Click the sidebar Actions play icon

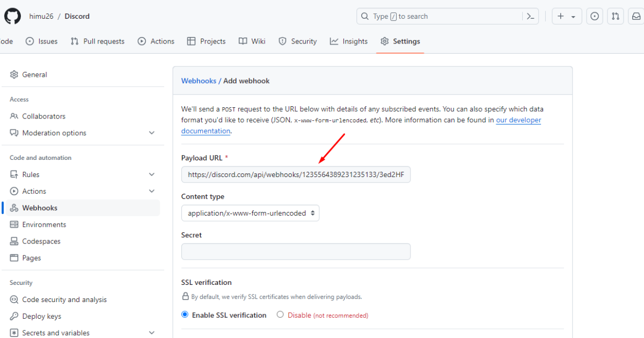coord(14,191)
